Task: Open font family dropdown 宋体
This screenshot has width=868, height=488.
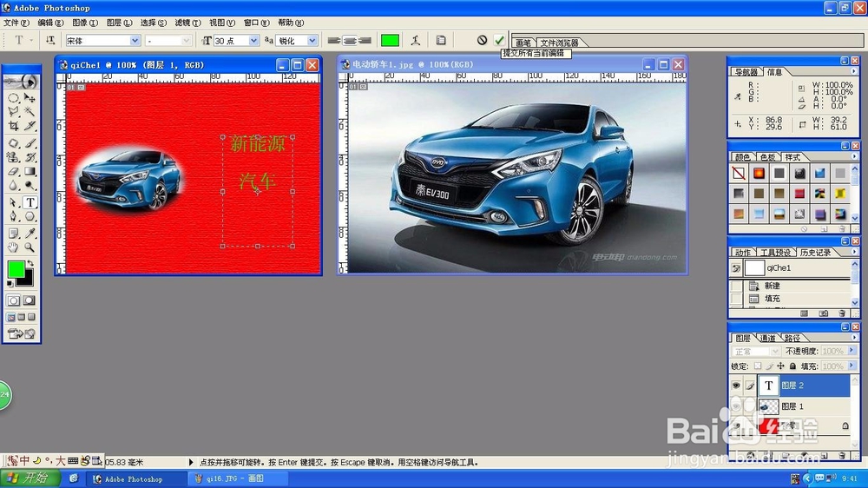Action: point(135,41)
